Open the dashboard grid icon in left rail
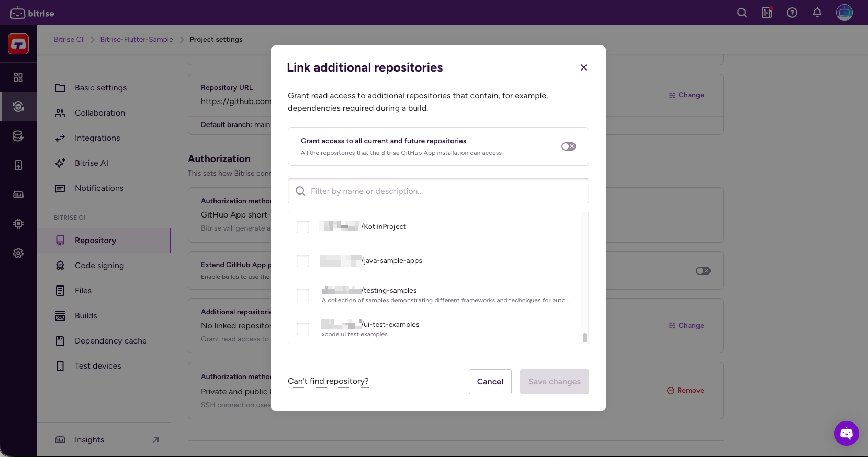Image resolution: width=868 pixels, height=457 pixels. (18, 77)
